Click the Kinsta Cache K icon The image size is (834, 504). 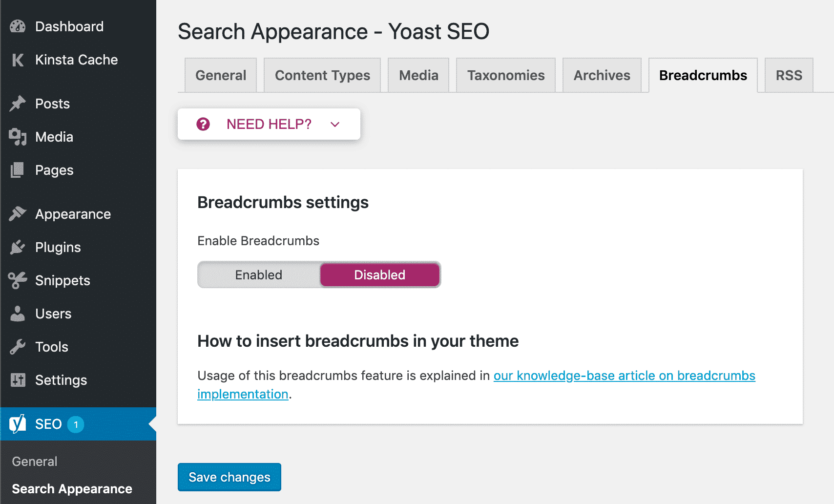(18, 60)
